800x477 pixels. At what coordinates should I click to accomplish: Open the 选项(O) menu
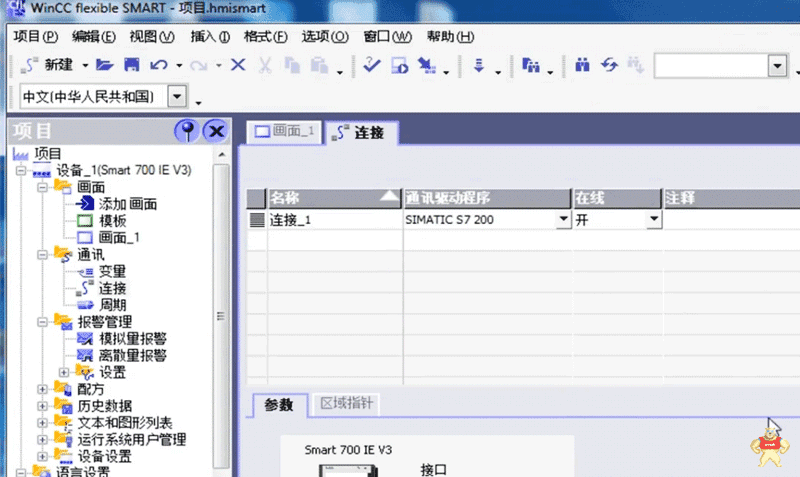click(325, 37)
